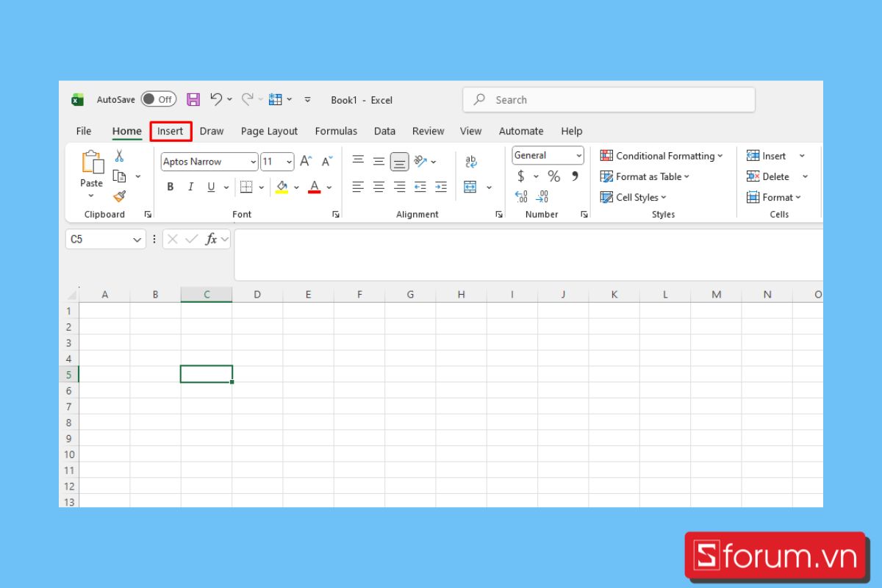Open Conditional Formatting menu

(661, 156)
